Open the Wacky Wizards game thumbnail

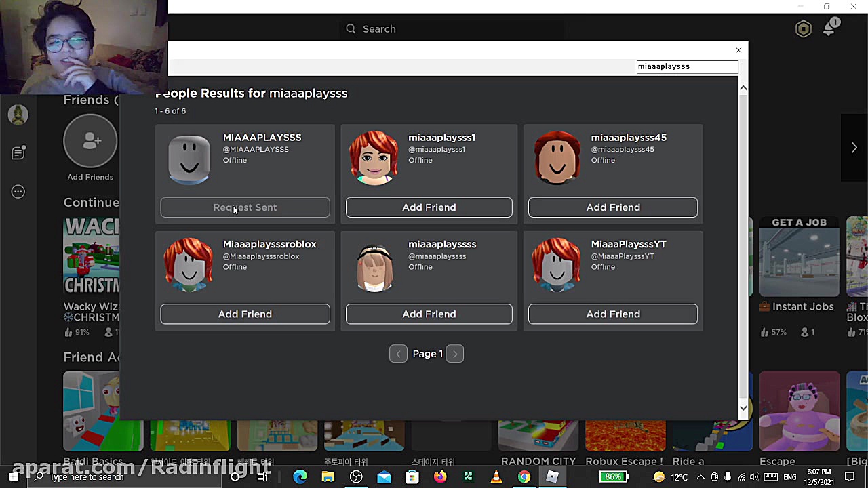pyautogui.click(x=92, y=257)
